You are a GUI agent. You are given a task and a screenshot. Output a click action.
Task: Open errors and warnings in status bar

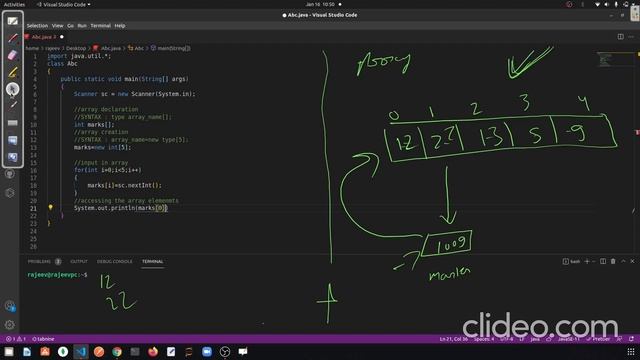tap(16, 339)
